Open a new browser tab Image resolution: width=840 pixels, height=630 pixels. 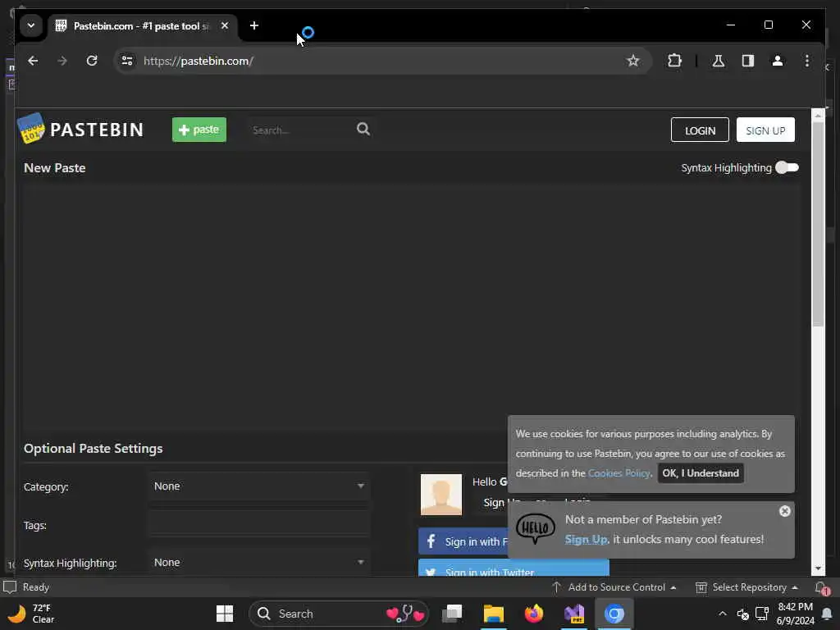pyautogui.click(x=254, y=25)
